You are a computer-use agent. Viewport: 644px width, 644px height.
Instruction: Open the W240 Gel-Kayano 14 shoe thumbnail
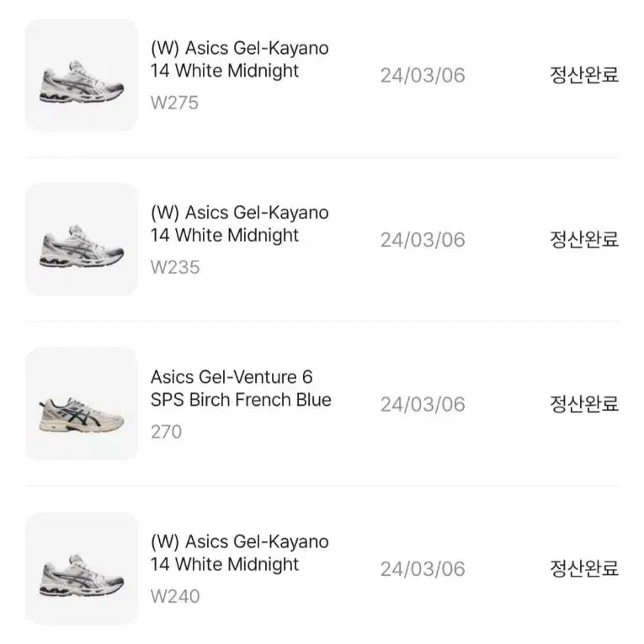coord(82,569)
